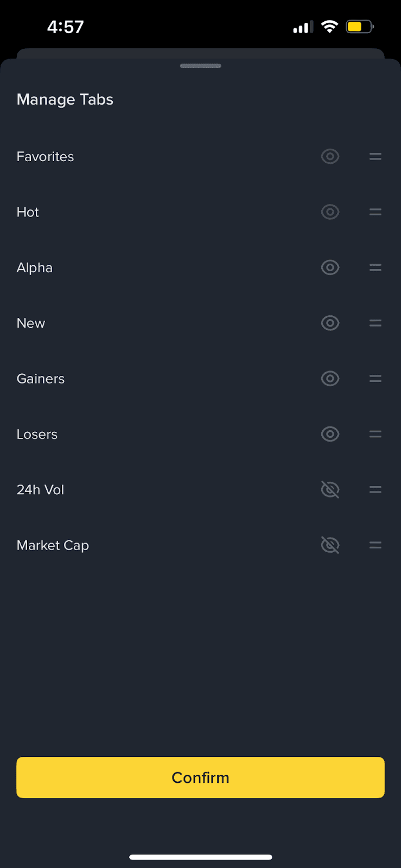Tap the sheet drag handle at top
Screen dimensions: 401x868
click(x=200, y=66)
